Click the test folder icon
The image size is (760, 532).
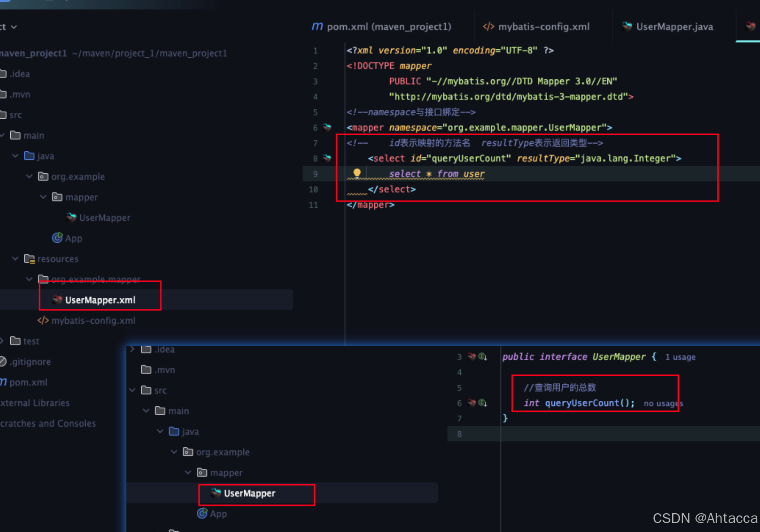tap(15, 341)
